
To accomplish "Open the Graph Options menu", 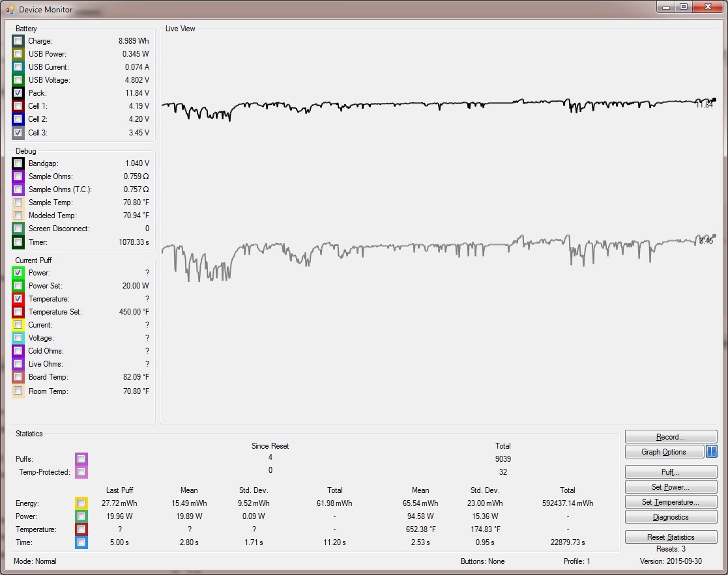I will click(664, 452).
